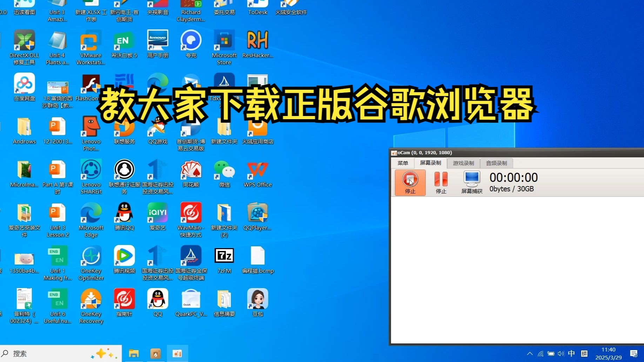Select the 腾讯视频 desktop icon
644x362 pixels.
[x=124, y=260]
